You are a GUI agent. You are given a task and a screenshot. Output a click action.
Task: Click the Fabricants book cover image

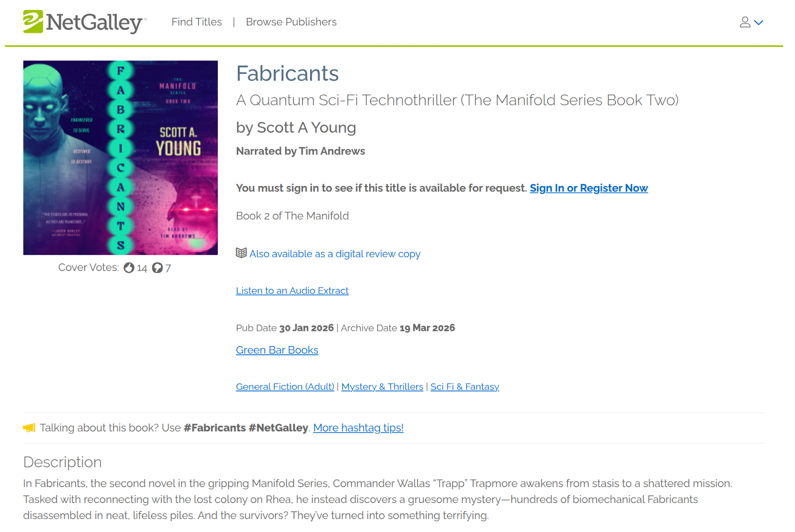pos(120,158)
